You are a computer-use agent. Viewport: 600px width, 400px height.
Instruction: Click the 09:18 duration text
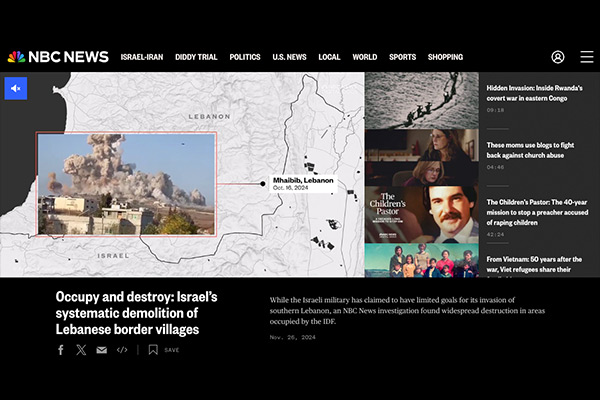[496, 110]
